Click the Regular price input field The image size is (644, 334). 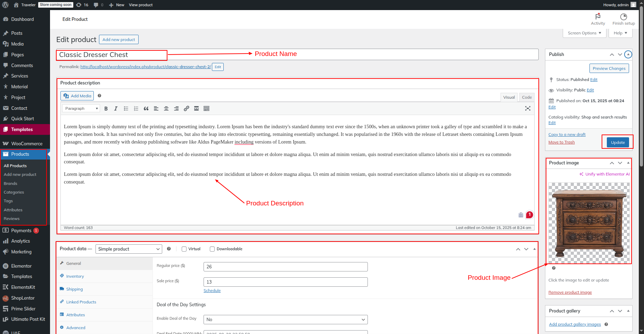coord(285,267)
